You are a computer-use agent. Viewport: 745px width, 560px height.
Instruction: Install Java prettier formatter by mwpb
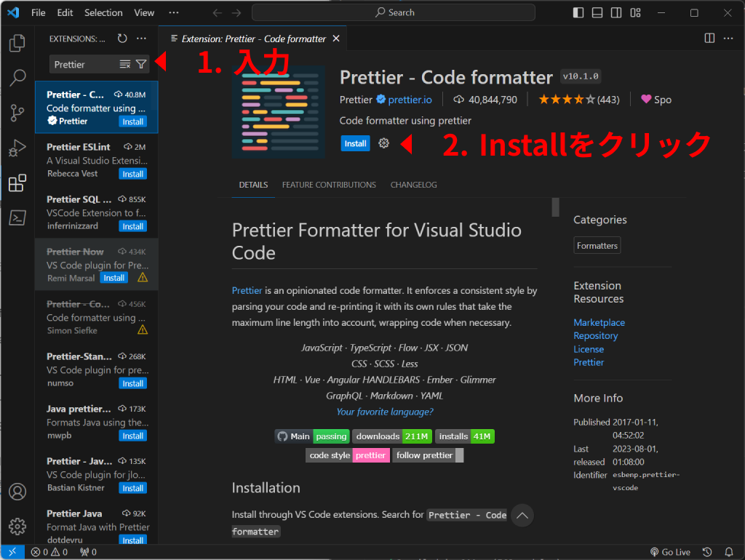(133, 436)
